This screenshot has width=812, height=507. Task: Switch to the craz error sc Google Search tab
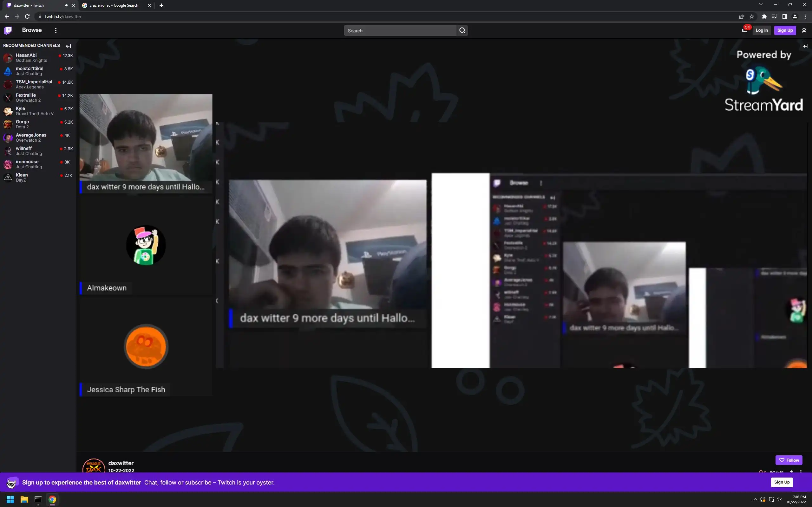coord(114,5)
